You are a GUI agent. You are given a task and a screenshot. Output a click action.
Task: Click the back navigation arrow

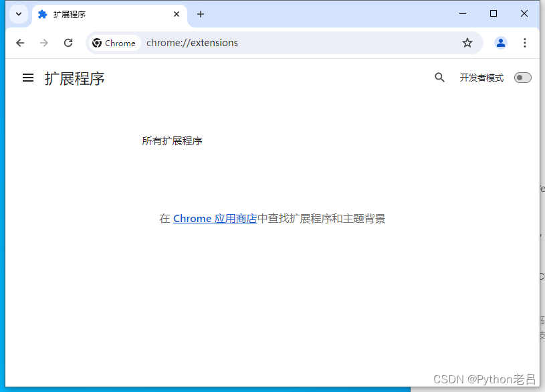[x=19, y=42]
